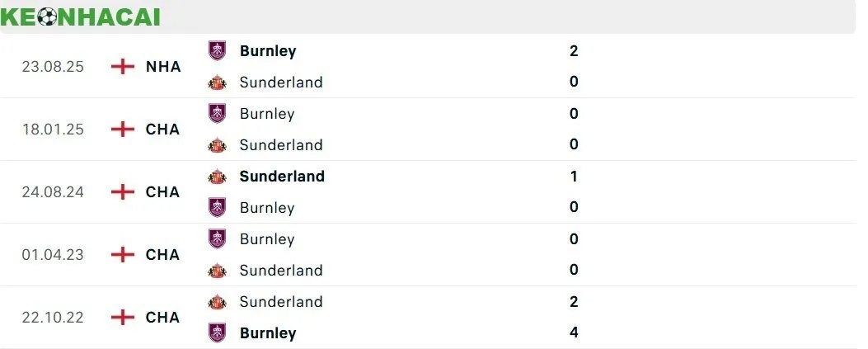Click Burnley crest in 18.01.25 match
Screen dimensions: 868x349
[217, 113]
